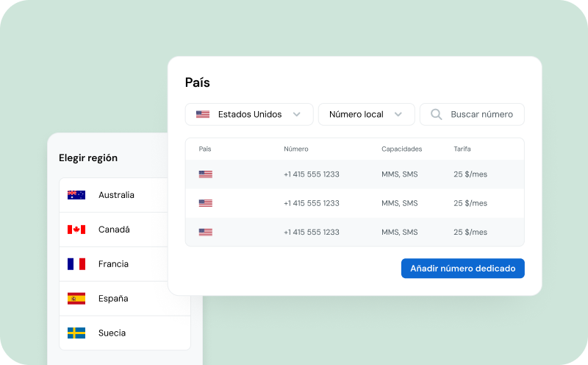Click the Canadá flag icon
Image resolution: width=588 pixels, height=365 pixels.
click(76, 230)
